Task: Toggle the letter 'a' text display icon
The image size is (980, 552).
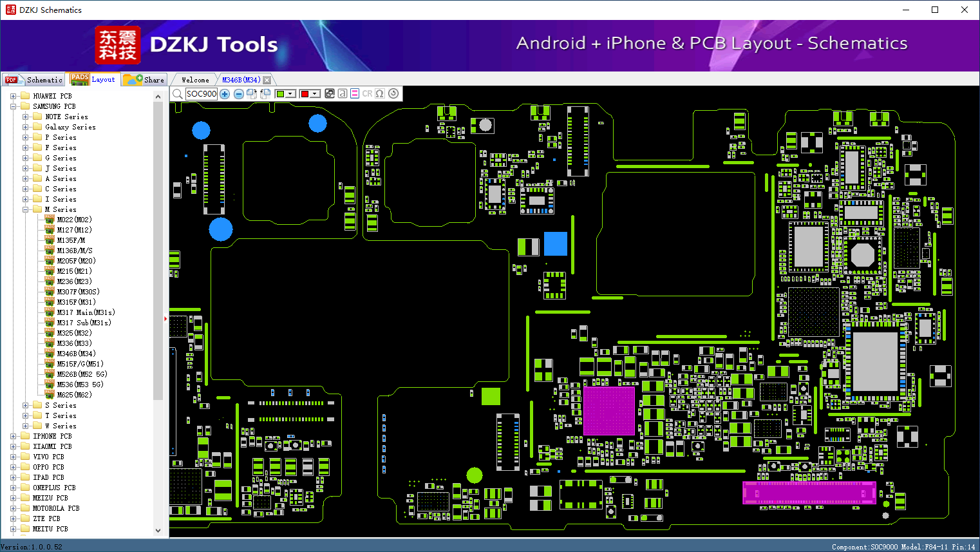Action: point(342,93)
